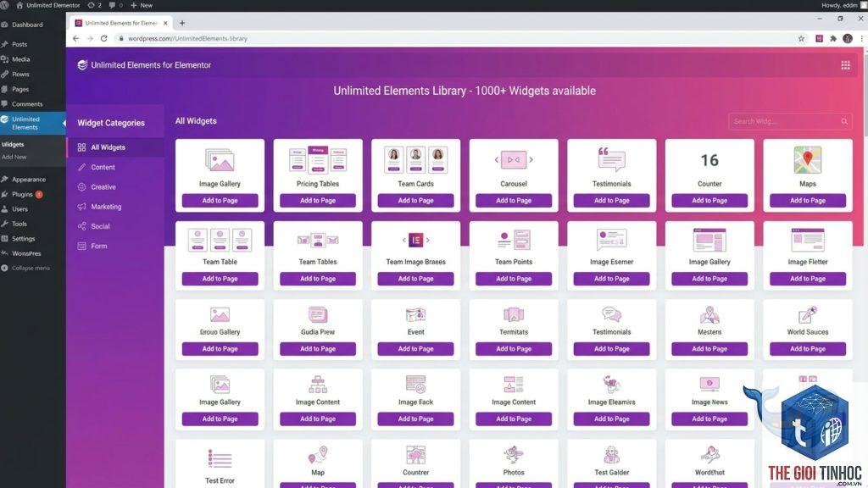Collapse the WordPress admin menu

33,269
